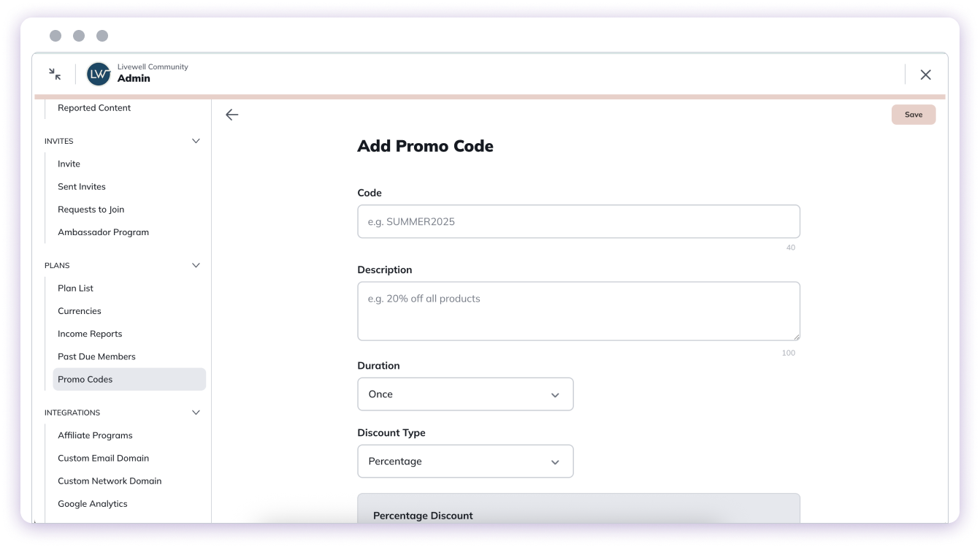980x547 pixels.
Task: Collapse the PLANS section chevron
Action: pyautogui.click(x=196, y=265)
